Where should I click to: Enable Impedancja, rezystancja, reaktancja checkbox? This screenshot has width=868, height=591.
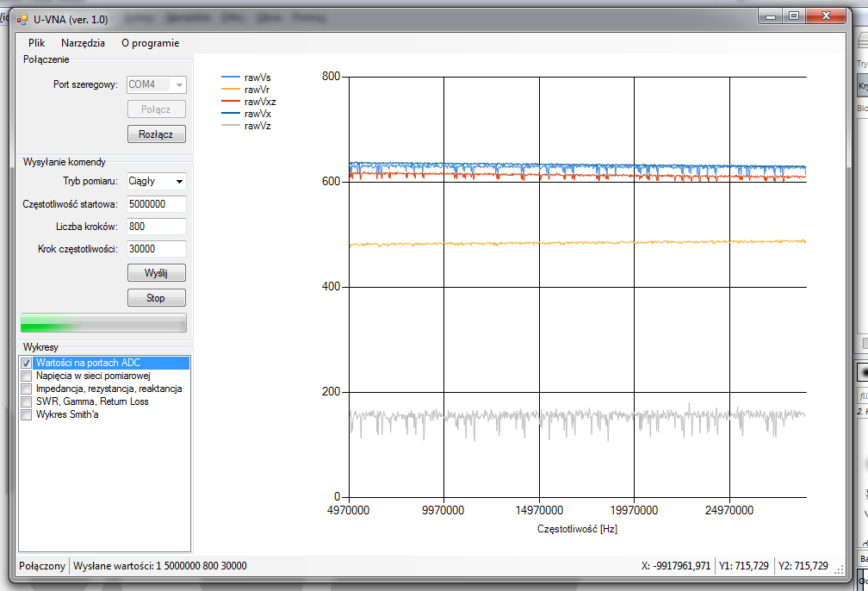(26, 389)
